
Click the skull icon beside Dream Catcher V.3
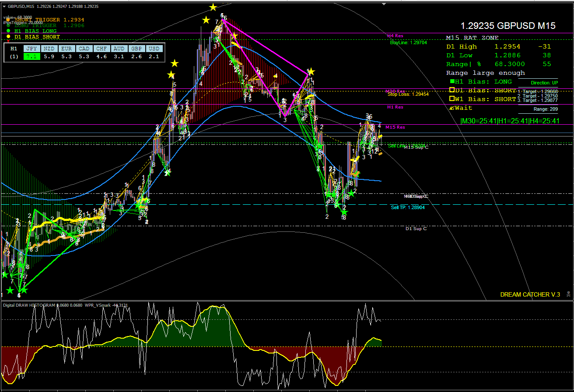click(x=568, y=294)
